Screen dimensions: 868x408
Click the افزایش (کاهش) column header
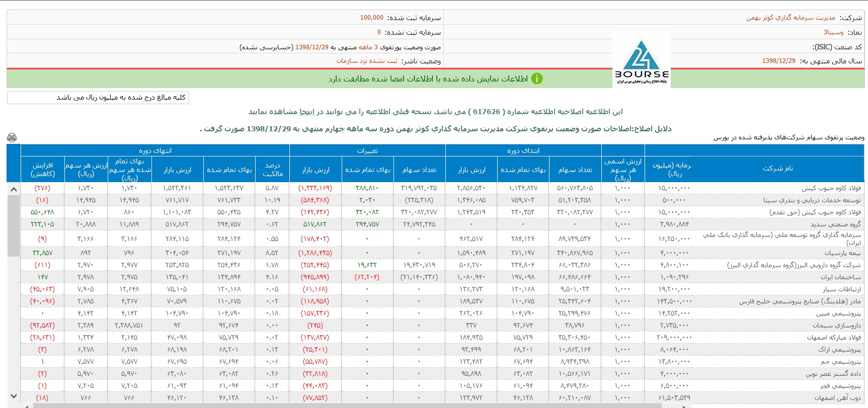pos(43,170)
